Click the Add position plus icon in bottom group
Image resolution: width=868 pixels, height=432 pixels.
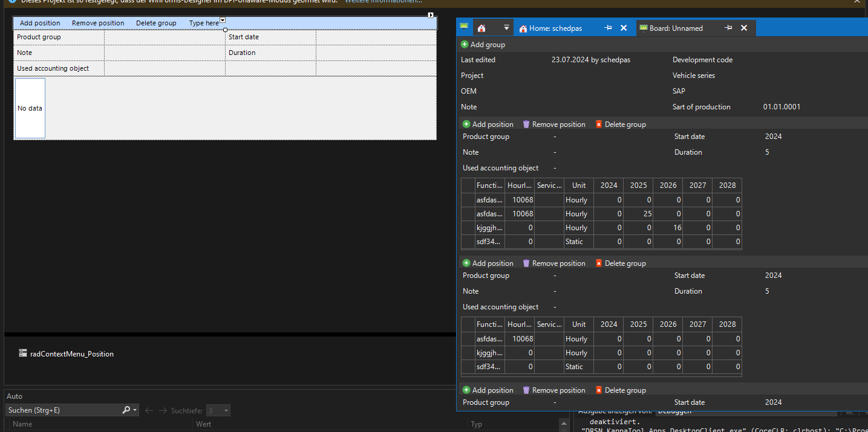pyautogui.click(x=466, y=390)
